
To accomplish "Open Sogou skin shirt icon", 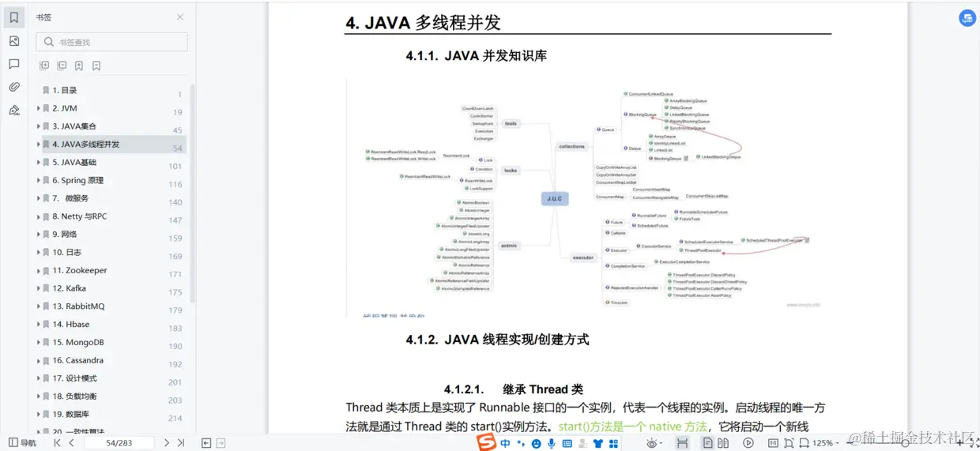I will (x=597, y=444).
